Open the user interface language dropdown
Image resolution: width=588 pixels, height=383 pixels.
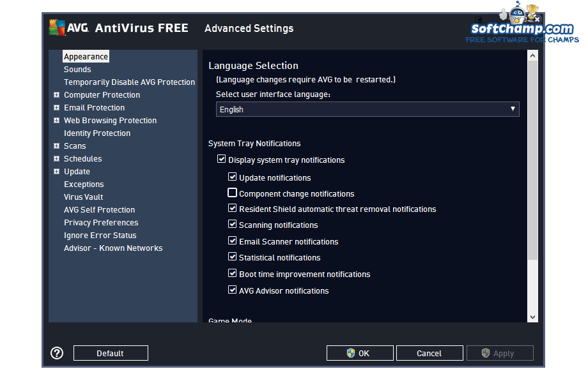pos(367,109)
